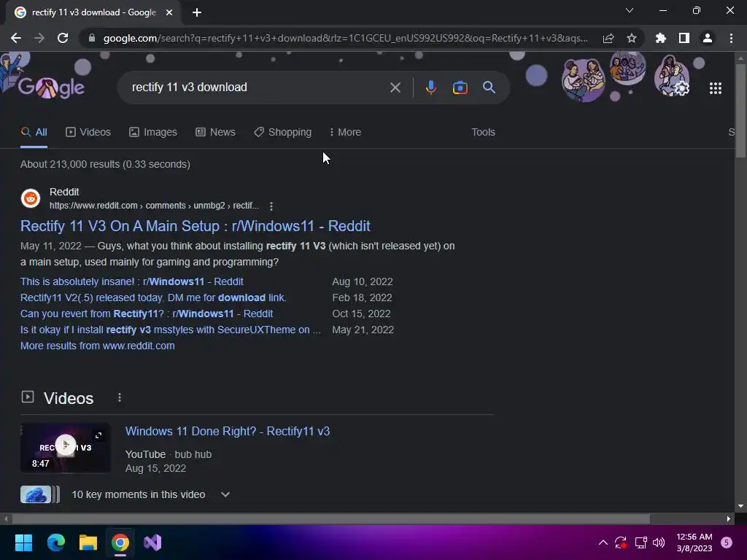The image size is (747, 560).
Task: Submit search with magnifier icon
Action: [x=489, y=87]
